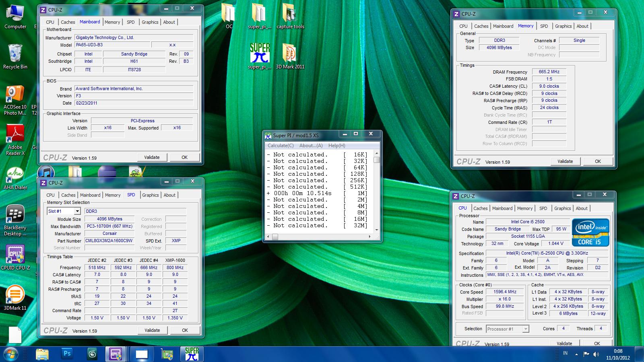Click the Specification field i5-2500 CPU @ 3.30GHz
The width and height of the screenshot is (644, 362).
coord(547,253)
